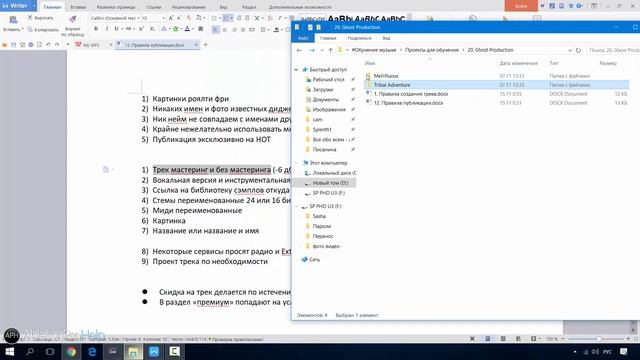Open the Раздел ribbon tab
This screenshot has height=360, width=640.
click(249, 7)
